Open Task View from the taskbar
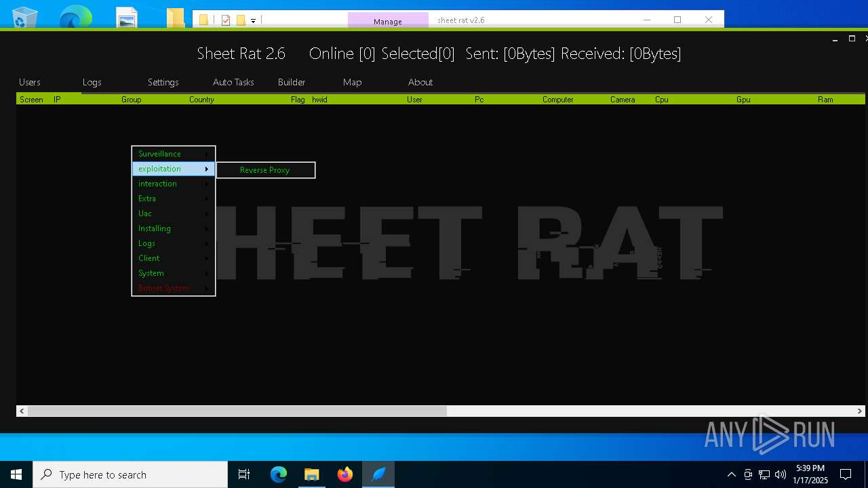868x488 pixels. (244, 474)
